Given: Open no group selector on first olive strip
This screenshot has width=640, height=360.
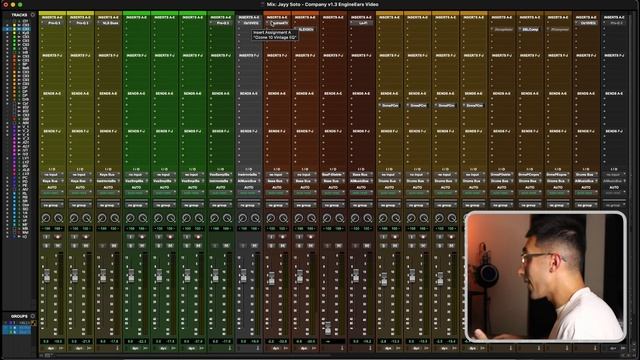Looking at the screenshot, I should click(x=52, y=205).
